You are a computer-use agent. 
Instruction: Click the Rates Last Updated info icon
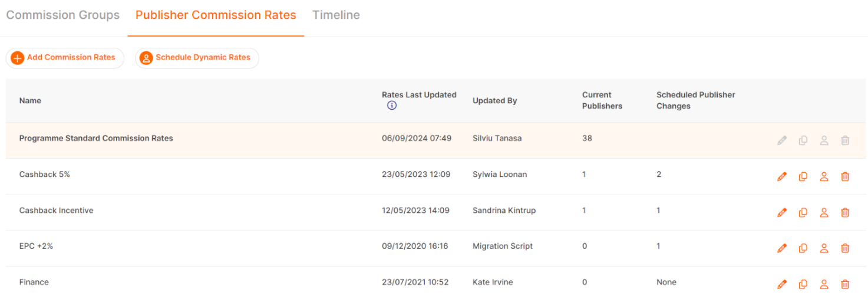click(392, 106)
